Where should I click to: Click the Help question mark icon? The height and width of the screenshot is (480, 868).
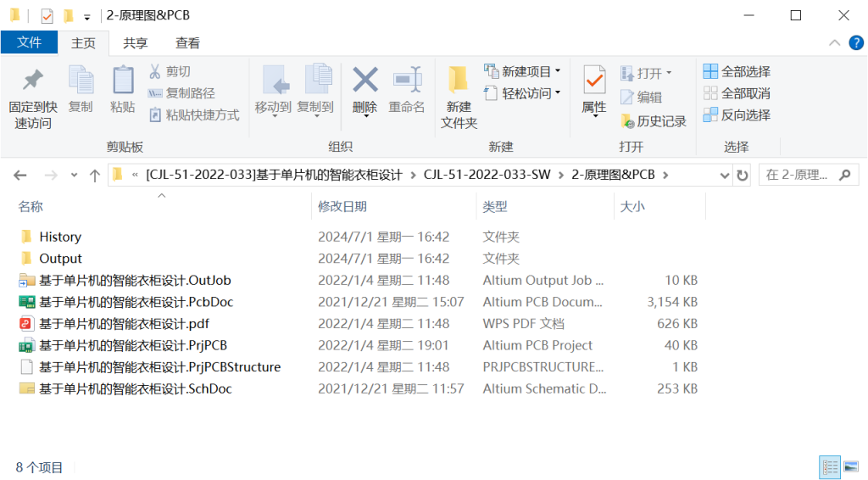point(856,42)
